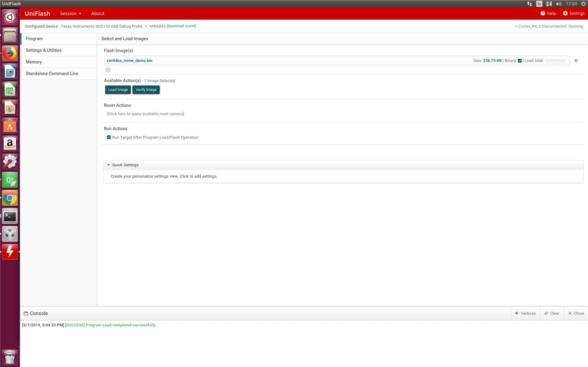This screenshot has width=588, height=367.
Task: Open the system gear menu in top panel
Action: point(583,4)
